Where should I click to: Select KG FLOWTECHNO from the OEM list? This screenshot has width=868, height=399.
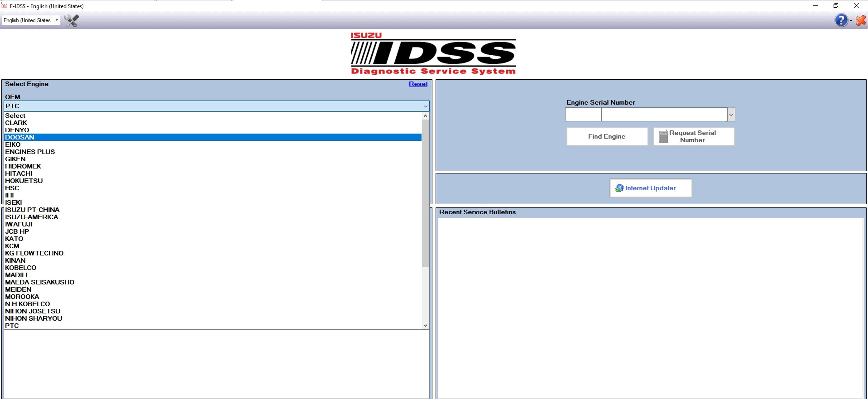[213, 253]
